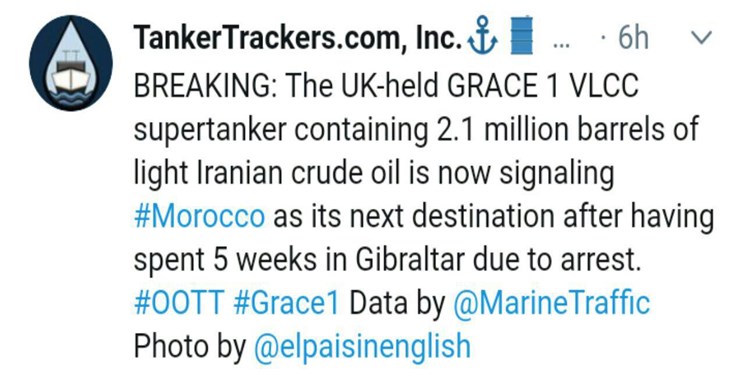
Task: Visit the @elpaisinenglish mention
Action: [363, 346]
